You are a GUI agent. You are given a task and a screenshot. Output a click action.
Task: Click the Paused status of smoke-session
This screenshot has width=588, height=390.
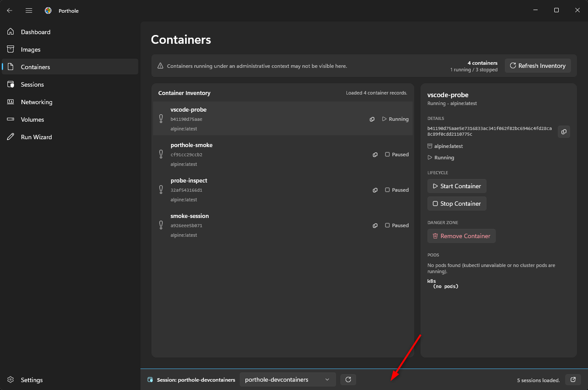tap(397, 225)
